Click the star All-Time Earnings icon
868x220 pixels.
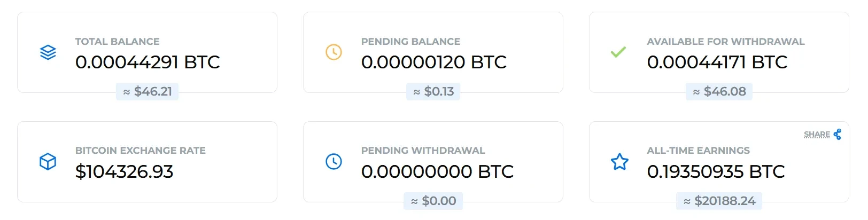pos(619,161)
